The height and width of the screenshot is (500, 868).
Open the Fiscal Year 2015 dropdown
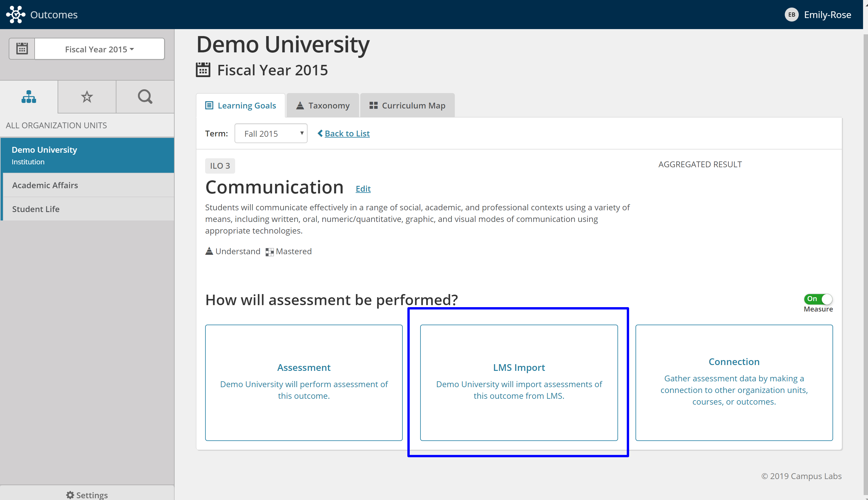(100, 49)
